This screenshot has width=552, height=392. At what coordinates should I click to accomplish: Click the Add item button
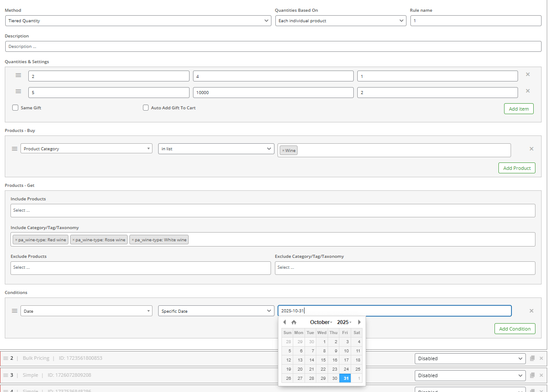click(519, 109)
